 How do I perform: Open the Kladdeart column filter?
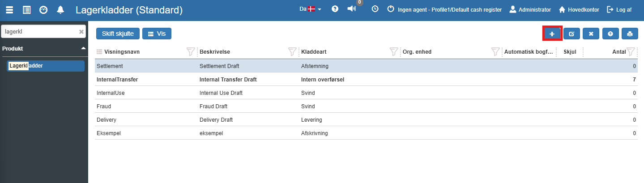(394, 52)
